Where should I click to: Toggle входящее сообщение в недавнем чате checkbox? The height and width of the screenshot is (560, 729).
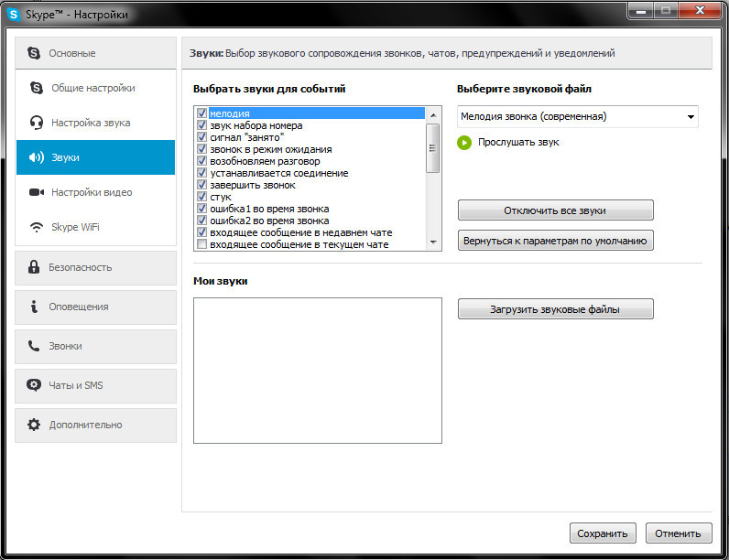pos(201,232)
